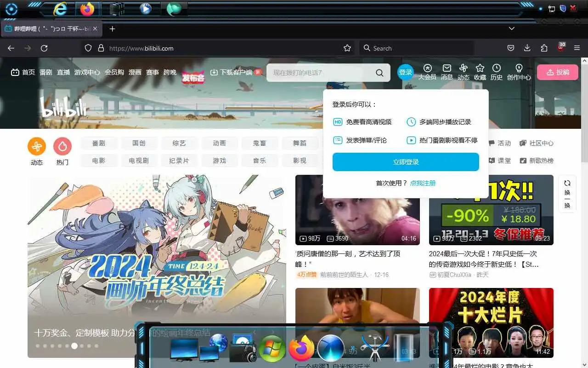Open 动态 icon in the header
The image size is (588, 368).
click(x=464, y=72)
